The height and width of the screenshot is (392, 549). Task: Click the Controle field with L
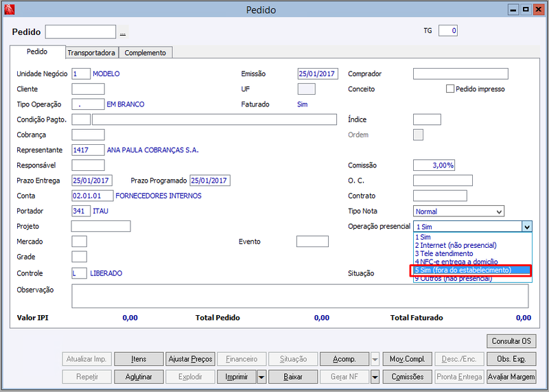point(79,273)
